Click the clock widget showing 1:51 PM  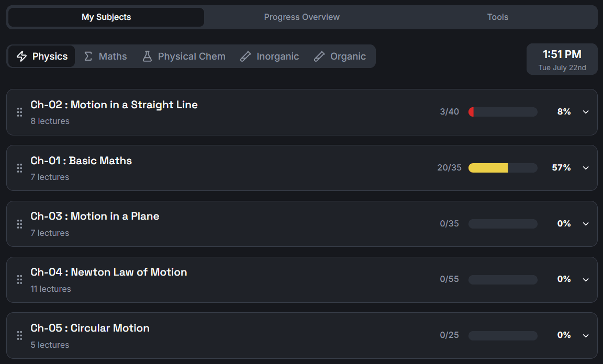point(562,59)
